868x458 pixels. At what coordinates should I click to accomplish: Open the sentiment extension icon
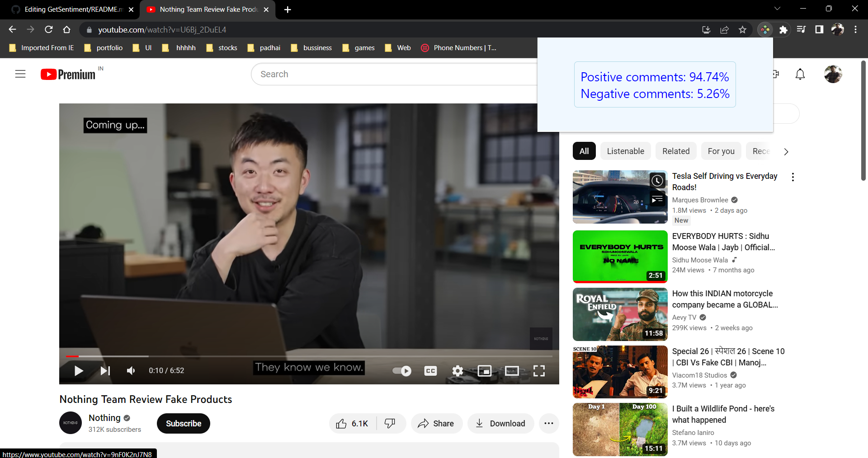[765, 30]
